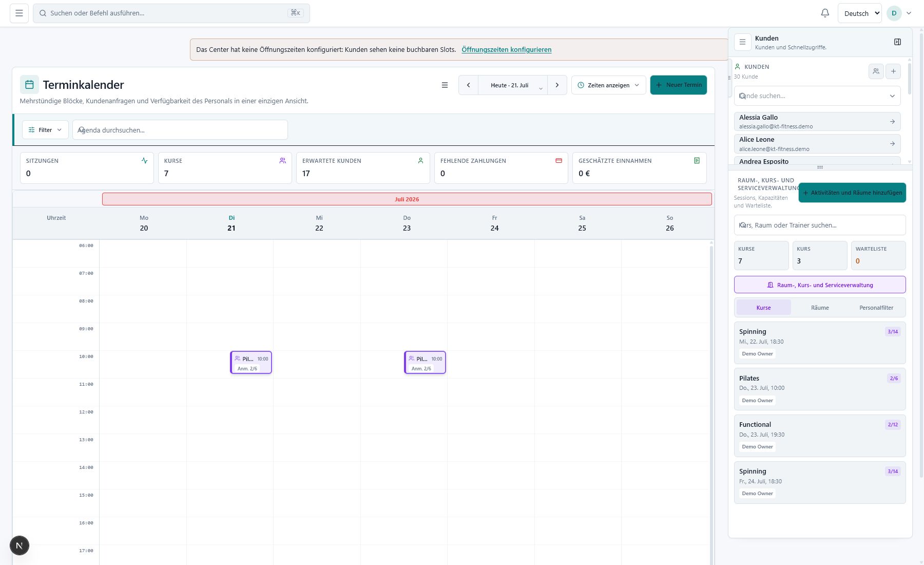924x565 pixels.
Task: Click the clock icon in Zeiten anzeigen
Action: 581,85
